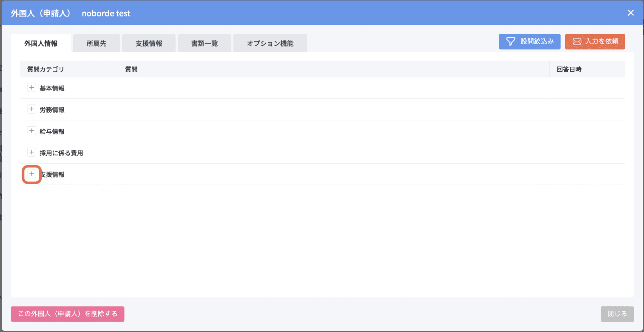Click the 回答日時 column header
The height and width of the screenshot is (332, 644).
click(569, 69)
